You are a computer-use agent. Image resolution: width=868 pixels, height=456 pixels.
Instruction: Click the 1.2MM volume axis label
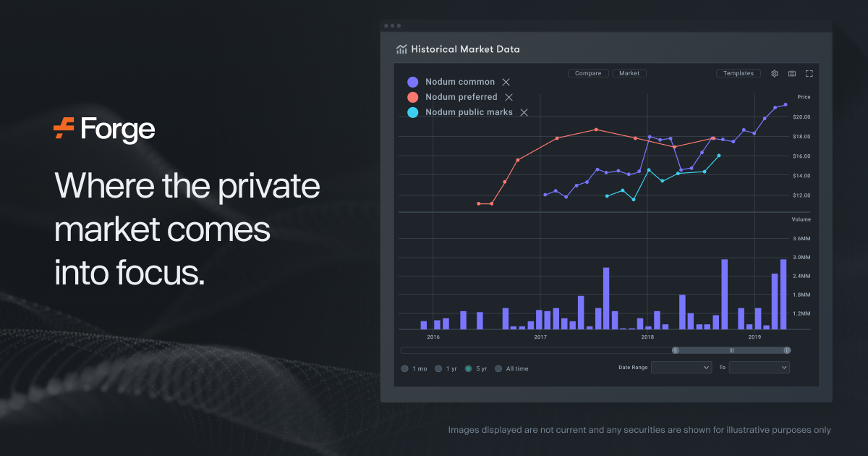click(x=801, y=314)
